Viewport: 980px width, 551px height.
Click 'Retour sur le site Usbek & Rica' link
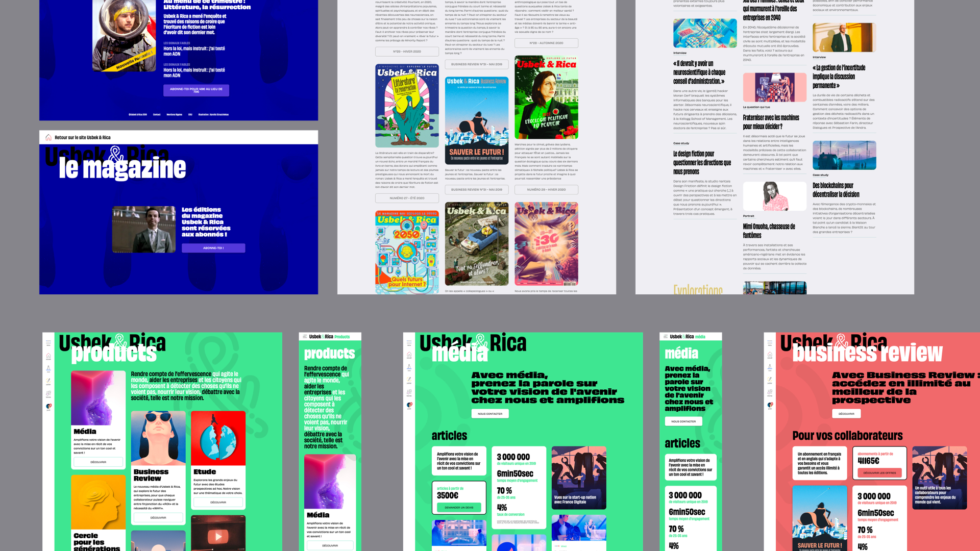(82, 137)
